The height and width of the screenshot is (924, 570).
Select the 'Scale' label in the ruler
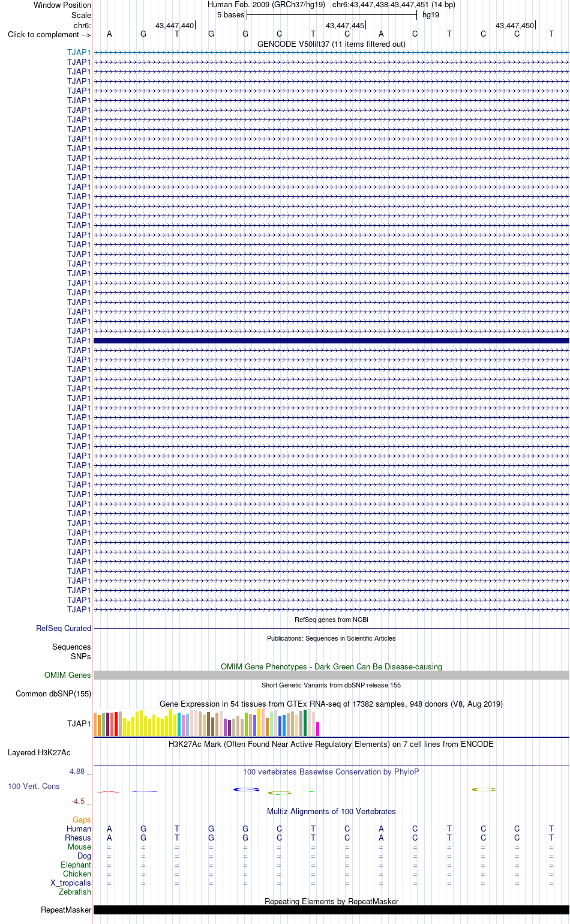81,15
